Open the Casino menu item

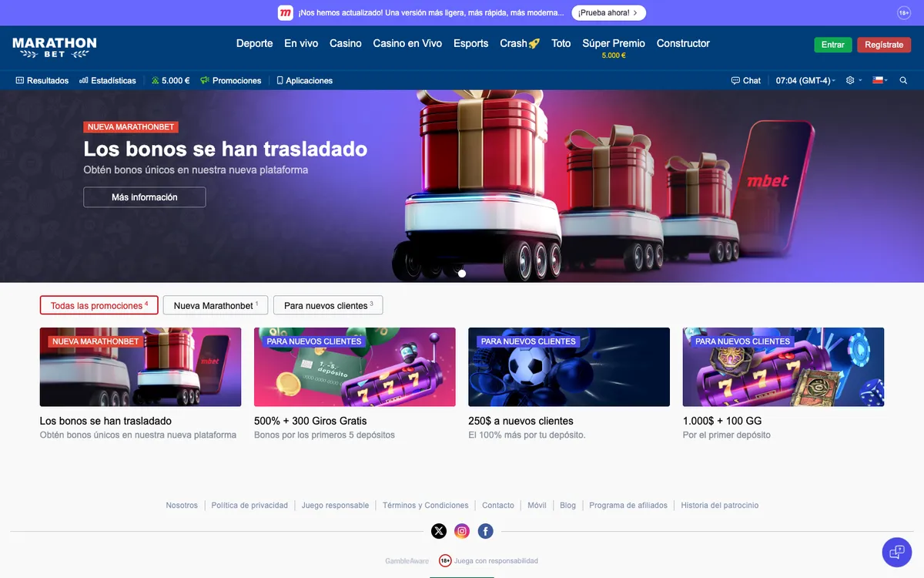[346, 43]
